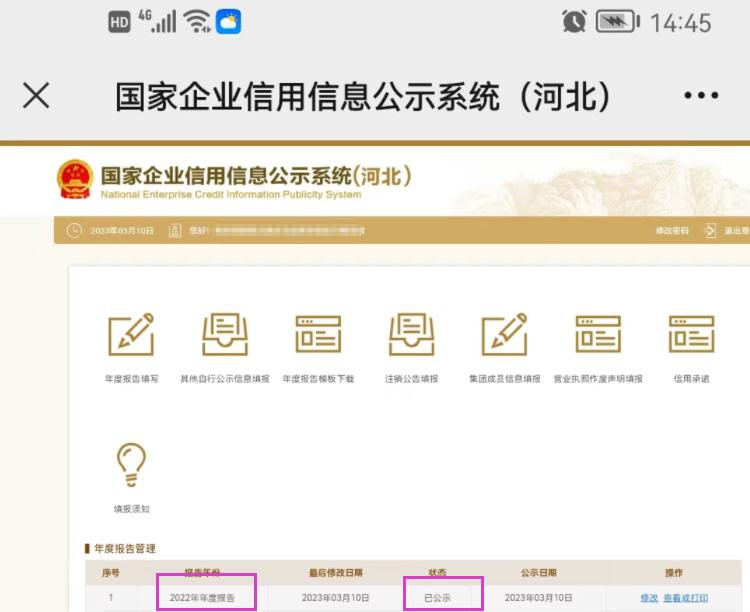Click the 年度报告管理 section heading
The image size is (750, 612).
(x=125, y=548)
